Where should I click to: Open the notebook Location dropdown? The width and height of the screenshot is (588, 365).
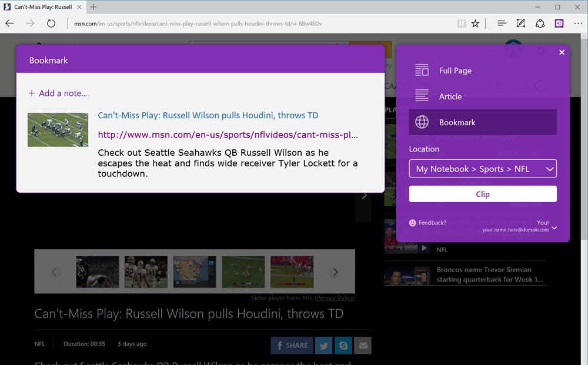[483, 169]
